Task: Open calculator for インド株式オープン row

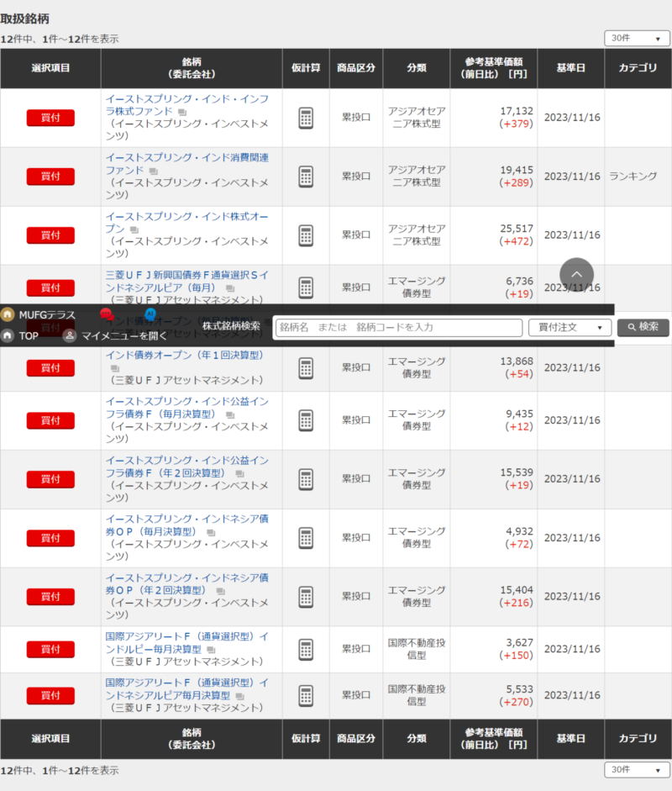Action: 306,235
